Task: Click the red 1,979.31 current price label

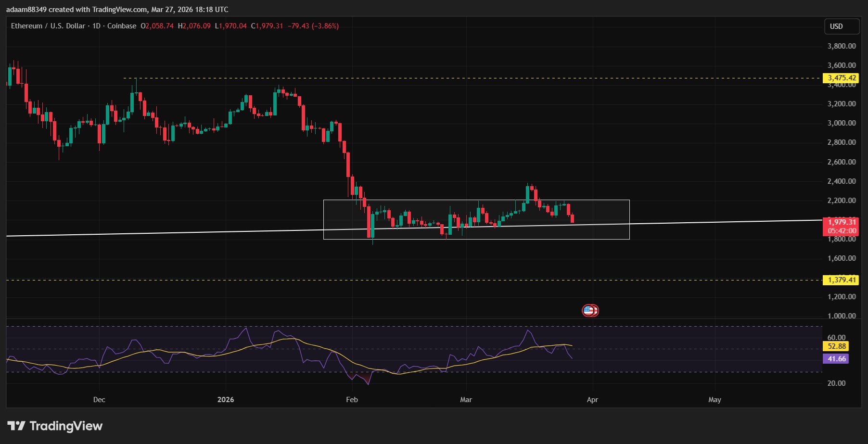Action: (841, 222)
